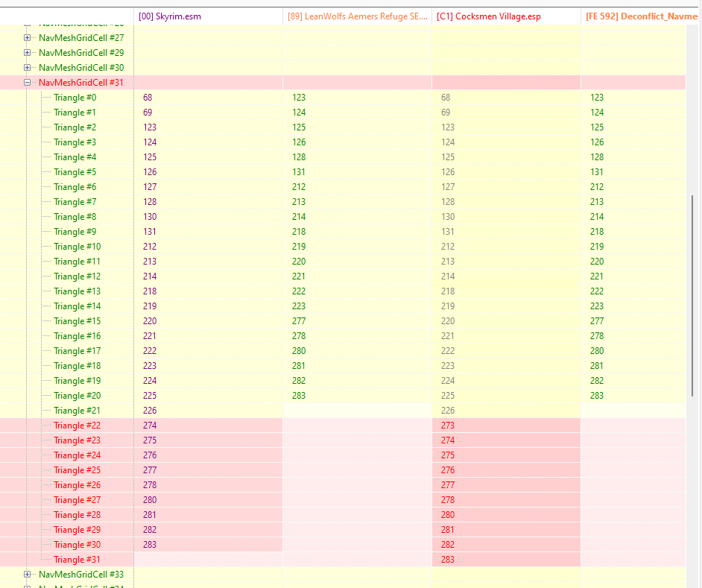Screen dimensions: 702x588
Task: Select Triangle #3 row
Action: (x=343, y=142)
